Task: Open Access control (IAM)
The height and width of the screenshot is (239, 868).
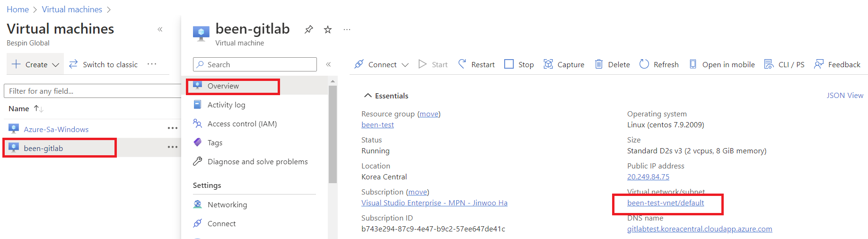Action: click(242, 124)
